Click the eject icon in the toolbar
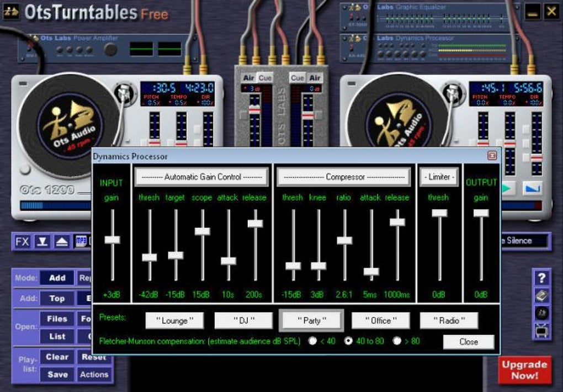Viewport: 563px width, 392px height. 62,242
